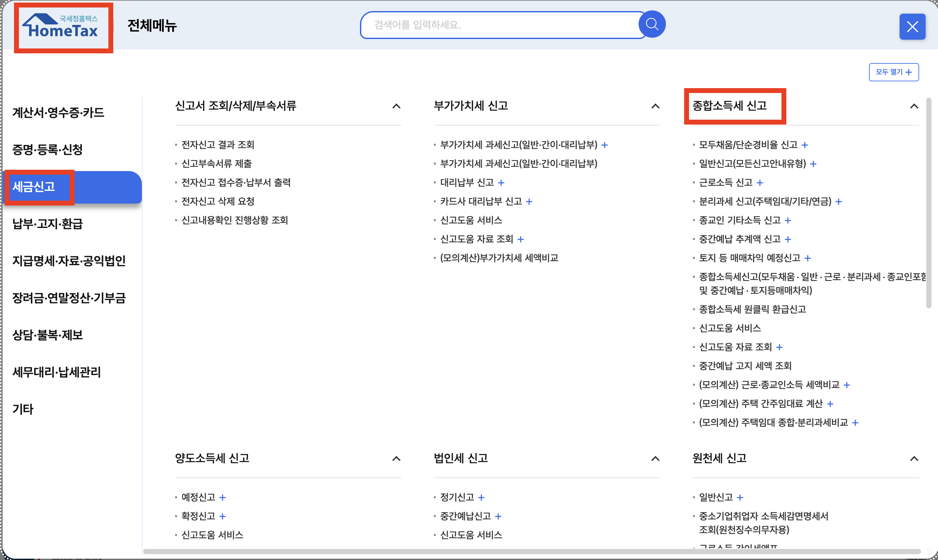Image resolution: width=938 pixels, height=560 pixels.
Task: Open the 전자신고 결과 조회 link
Action: pos(218,145)
